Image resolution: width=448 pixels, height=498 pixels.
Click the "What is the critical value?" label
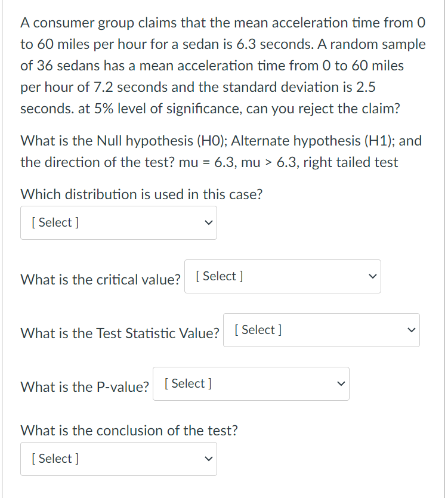pos(100,279)
